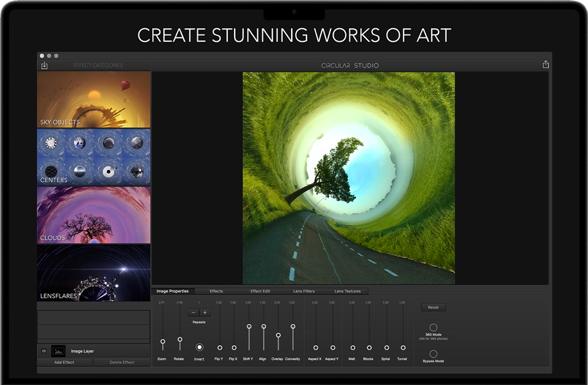Open the Centers effect category
Viewport: 588px width, 385px height.
coord(94,157)
